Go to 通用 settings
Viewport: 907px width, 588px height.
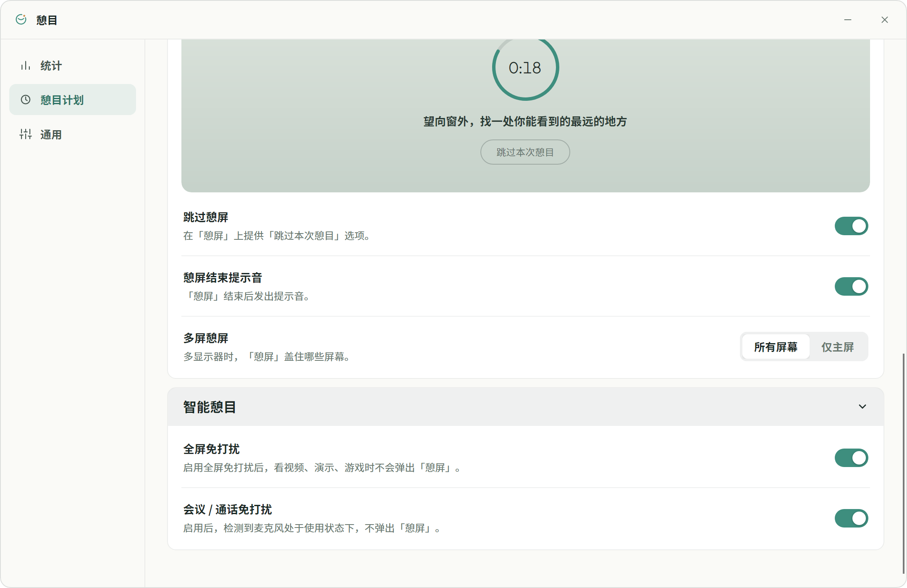pos(73,134)
